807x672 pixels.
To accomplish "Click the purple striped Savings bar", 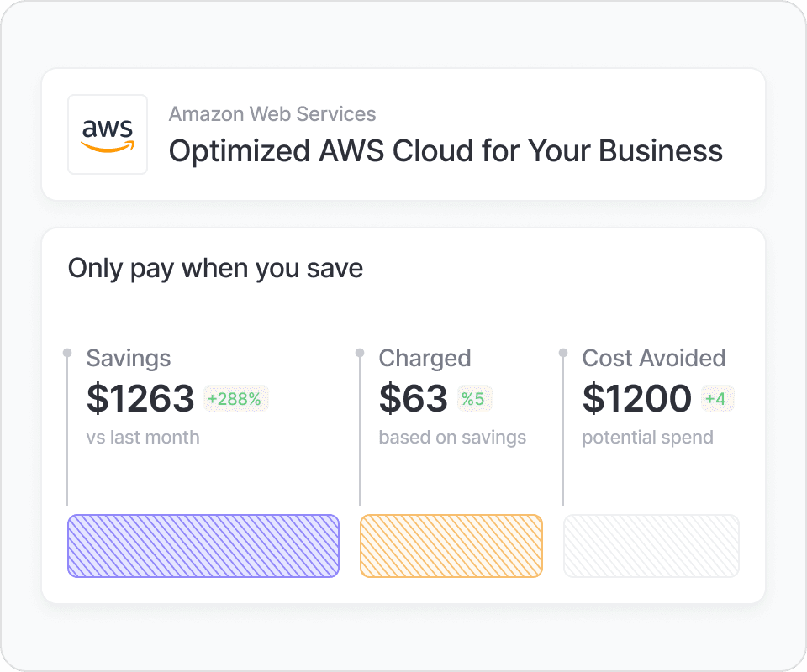I will pyautogui.click(x=203, y=546).
